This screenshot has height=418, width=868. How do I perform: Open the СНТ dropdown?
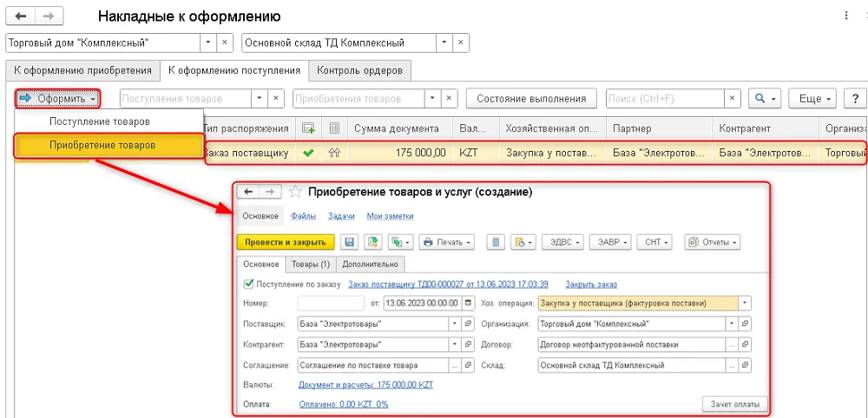click(x=654, y=242)
